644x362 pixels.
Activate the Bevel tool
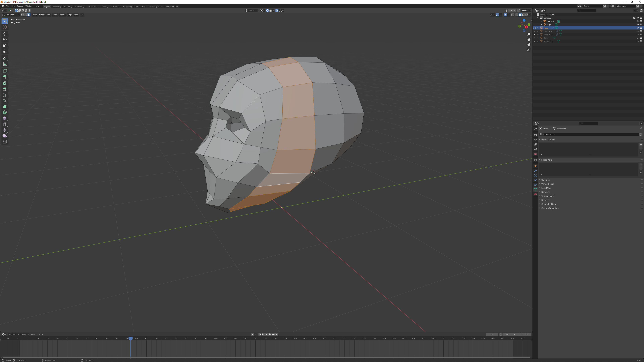pos(5,89)
